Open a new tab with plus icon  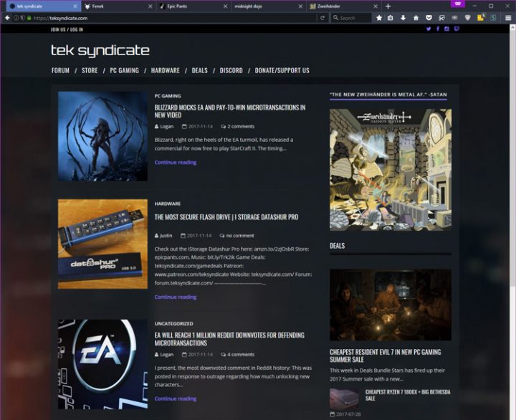[388, 6]
